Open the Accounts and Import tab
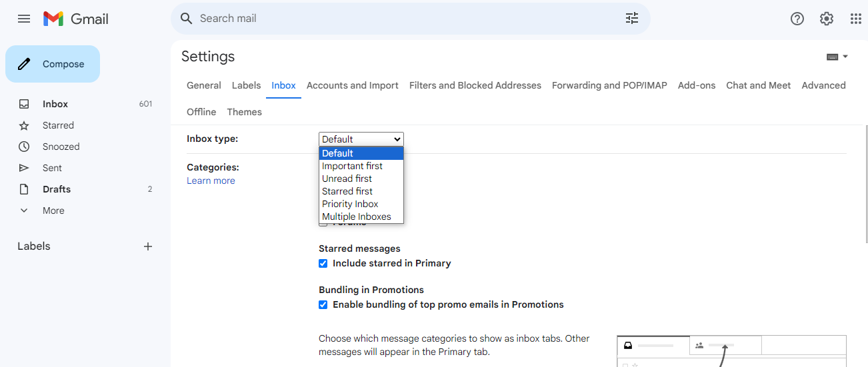Image resolution: width=868 pixels, height=367 pixels. (x=353, y=85)
